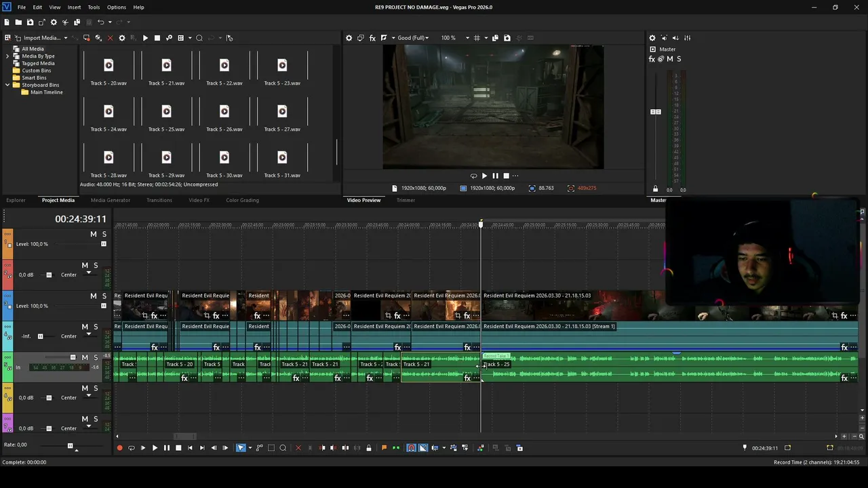
Task: Open Video FX on the preview toolbar
Action: [x=372, y=38]
